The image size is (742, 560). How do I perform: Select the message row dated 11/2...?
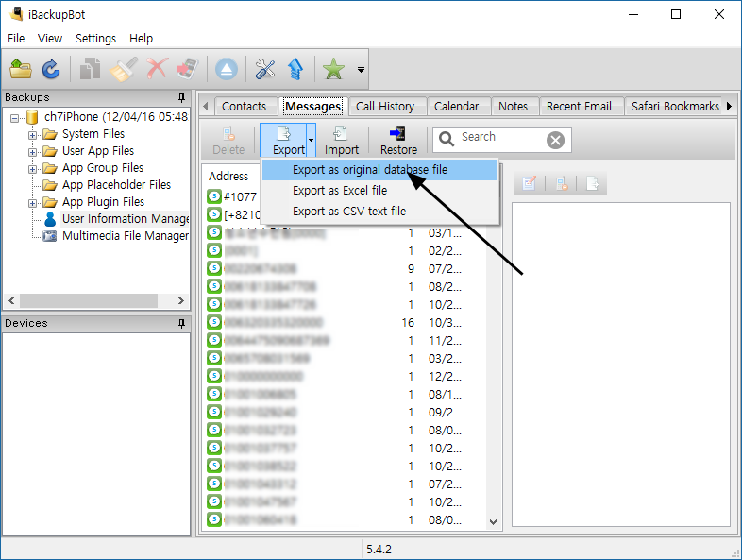click(x=346, y=340)
